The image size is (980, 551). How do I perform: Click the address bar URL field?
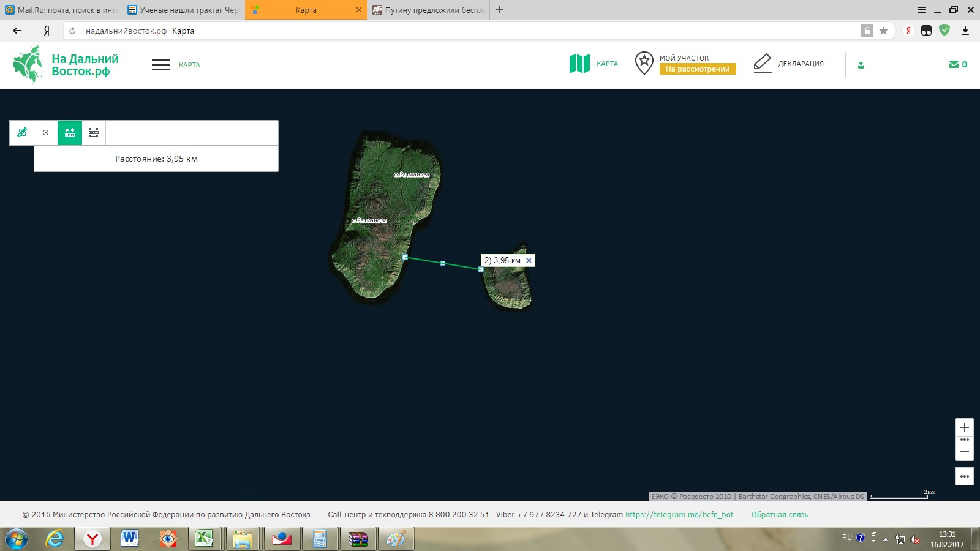(x=429, y=31)
